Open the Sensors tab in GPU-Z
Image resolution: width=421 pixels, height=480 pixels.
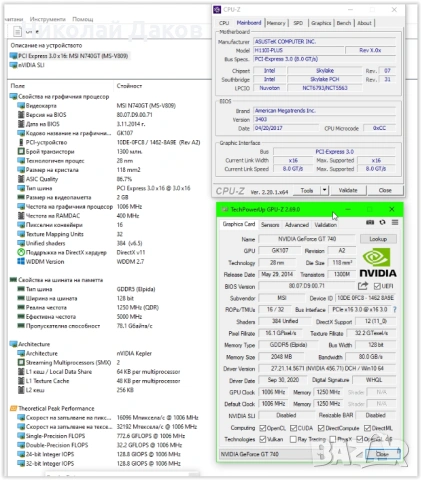[x=270, y=225]
